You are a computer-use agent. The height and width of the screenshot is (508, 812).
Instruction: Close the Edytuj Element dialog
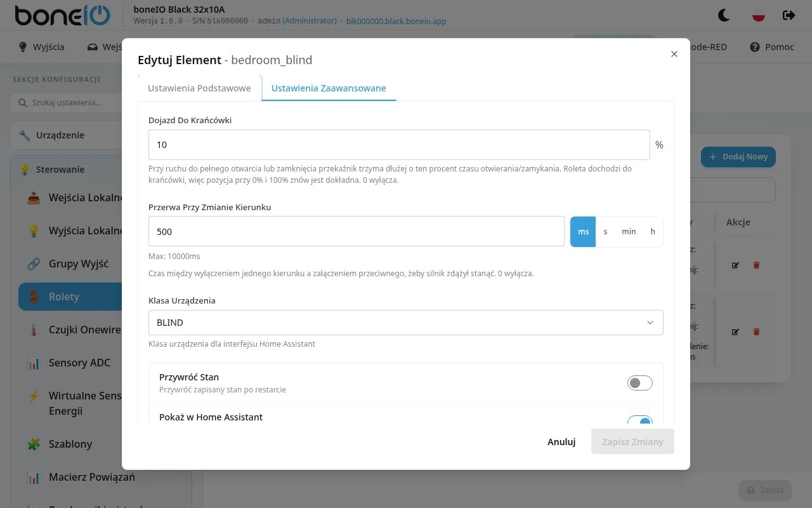click(x=674, y=54)
